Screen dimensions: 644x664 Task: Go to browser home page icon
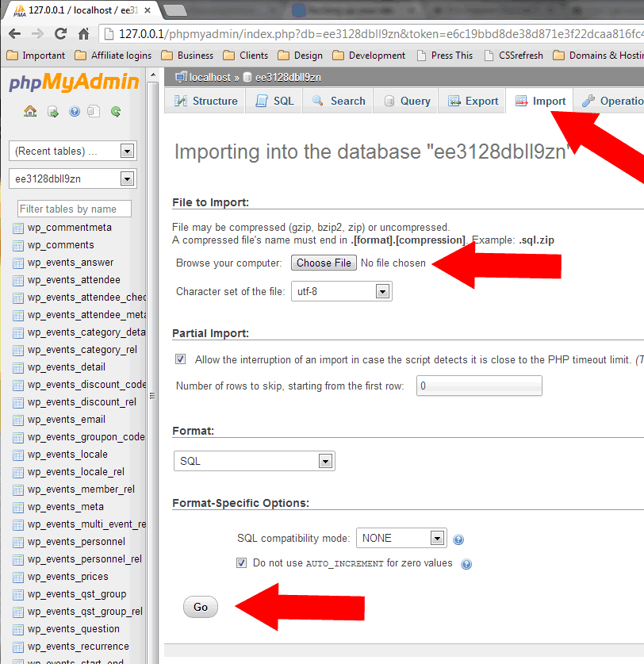[84, 33]
